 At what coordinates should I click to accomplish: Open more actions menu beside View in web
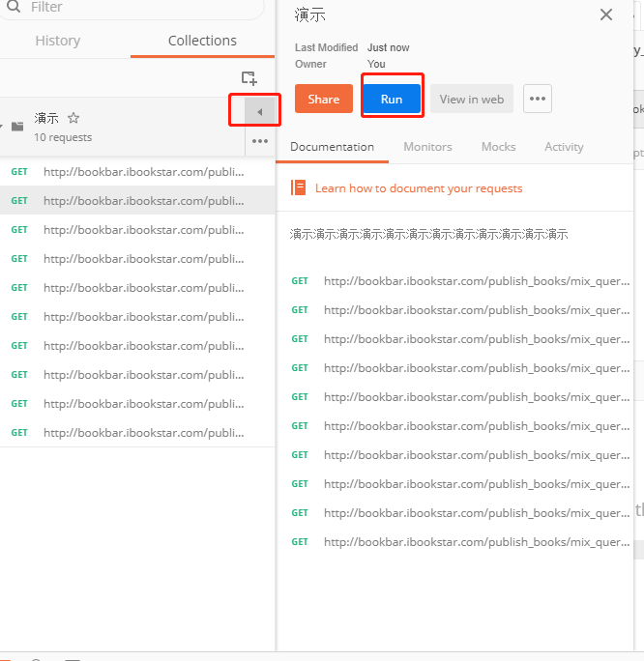[538, 99]
